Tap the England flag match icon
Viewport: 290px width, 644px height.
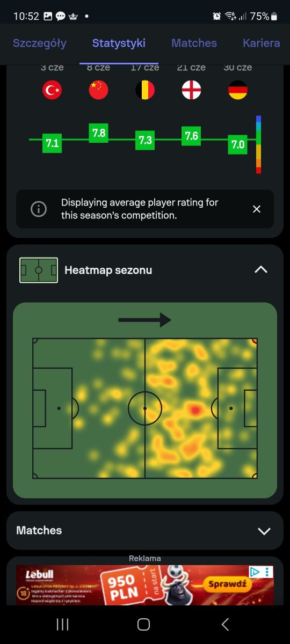coord(191,90)
